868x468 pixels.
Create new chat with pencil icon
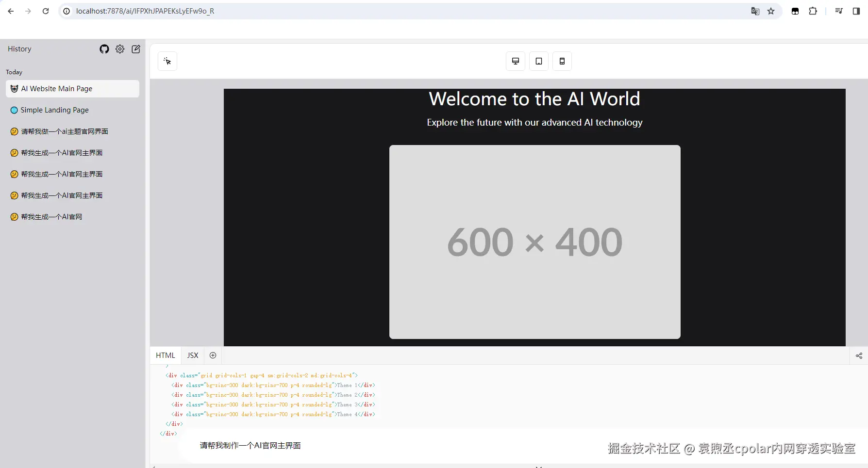[x=136, y=49]
